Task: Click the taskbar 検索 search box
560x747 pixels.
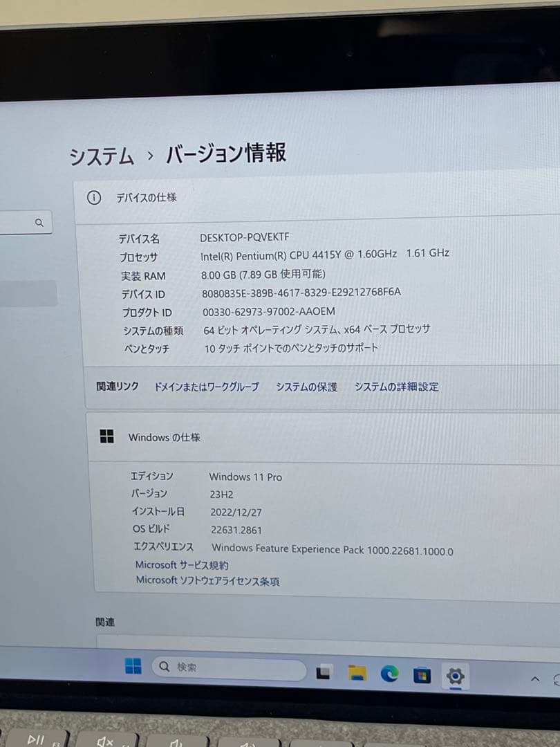Action: point(228,667)
